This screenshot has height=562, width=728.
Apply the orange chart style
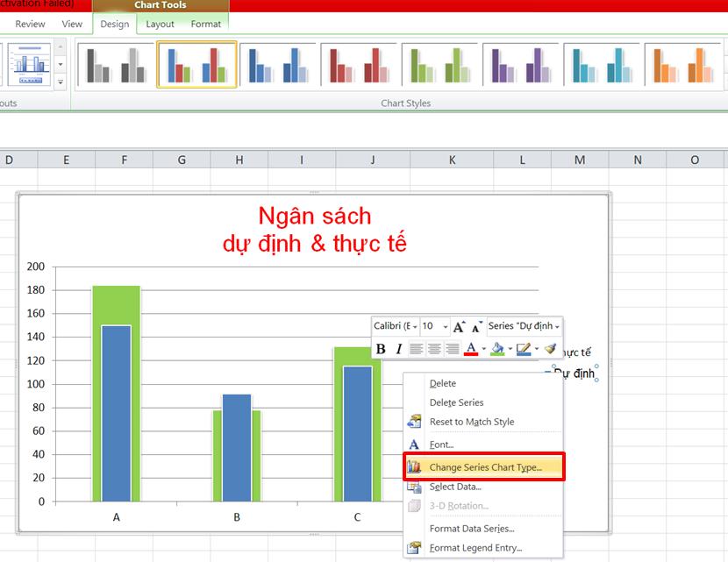point(682,65)
